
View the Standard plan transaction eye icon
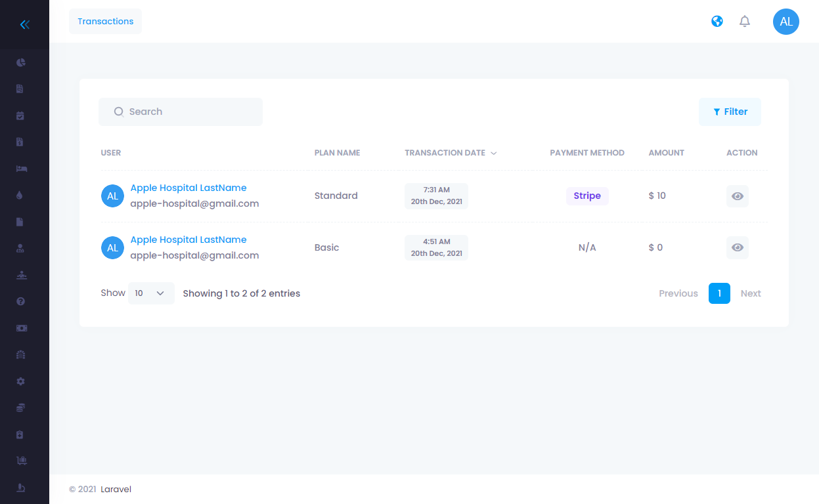(x=737, y=196)
